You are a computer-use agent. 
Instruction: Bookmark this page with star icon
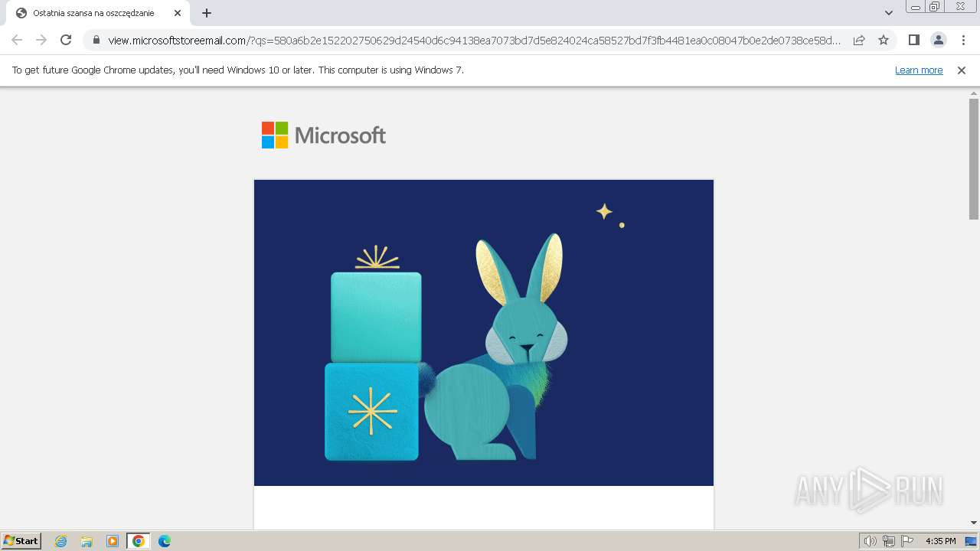pos(884,40)
